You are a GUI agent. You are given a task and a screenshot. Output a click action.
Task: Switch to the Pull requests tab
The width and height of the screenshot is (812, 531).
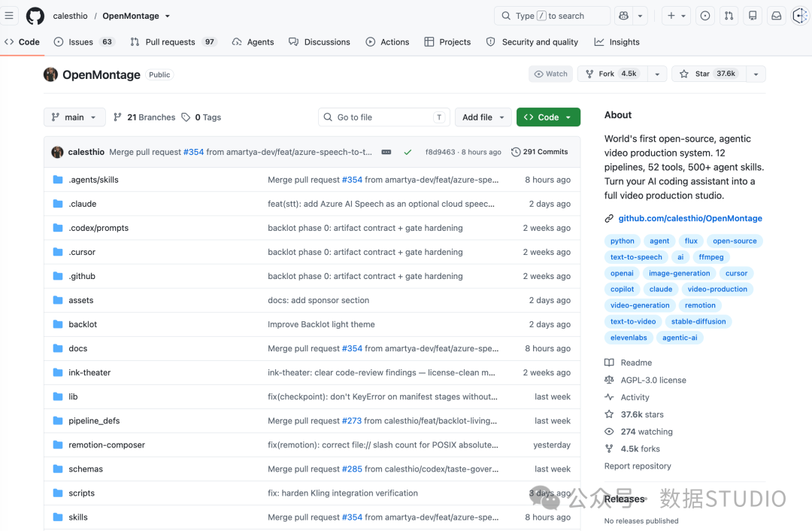click(x=173, y=42)
